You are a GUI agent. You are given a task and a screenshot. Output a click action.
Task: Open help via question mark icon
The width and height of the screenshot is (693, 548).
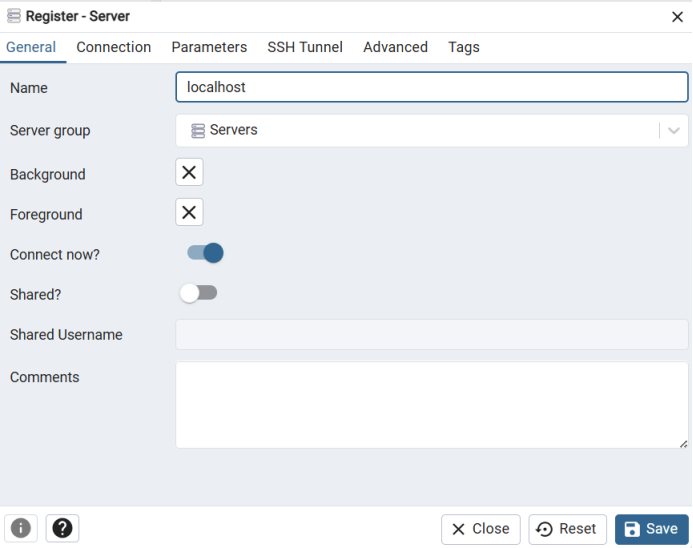point(62,528)
